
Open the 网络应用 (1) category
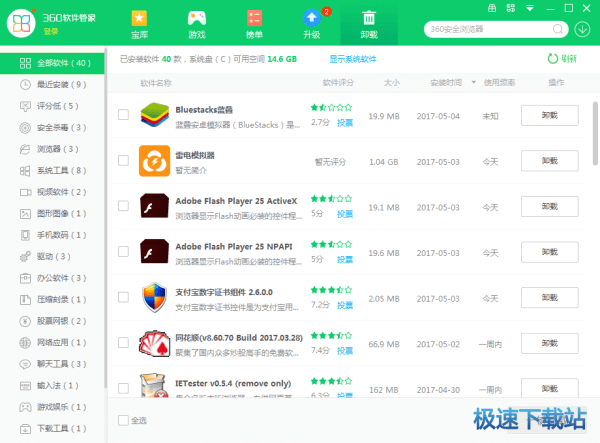point(52,342)
